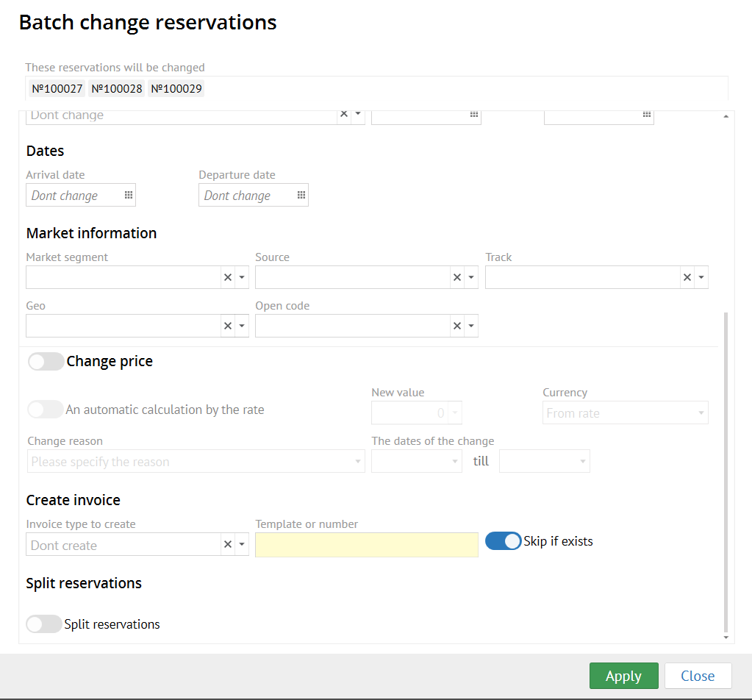
Task: Select reservation tag №100028
Action: pyautogui.click(x=117, y=89)
